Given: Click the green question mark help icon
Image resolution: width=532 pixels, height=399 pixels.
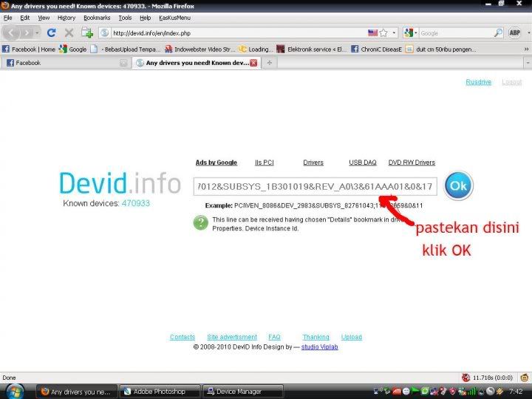Looking at the screenshot, I should (x=200, y=223).
